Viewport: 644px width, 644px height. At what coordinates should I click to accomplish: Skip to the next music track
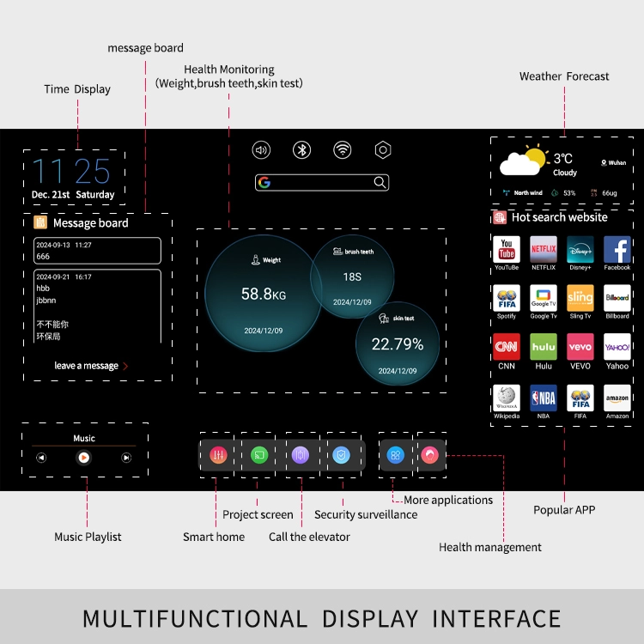pyautogui.click(x=126, y=458)
